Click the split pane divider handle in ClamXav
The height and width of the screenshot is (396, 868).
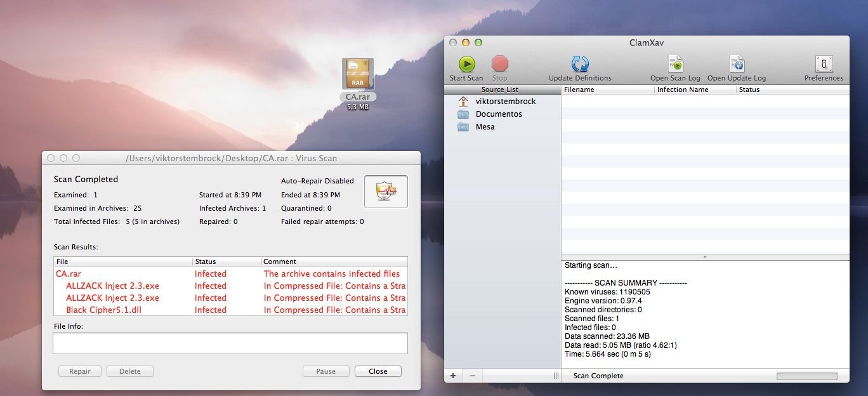[x=705, y=256]
